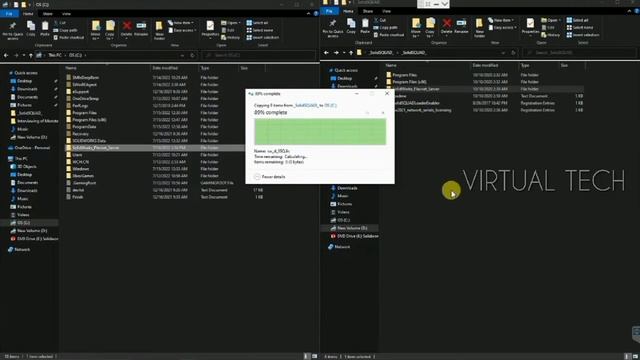Viewport: 640px width, 360px height.
Task: Click the Copy icon in left window ribbon
Action: (31, 29)
